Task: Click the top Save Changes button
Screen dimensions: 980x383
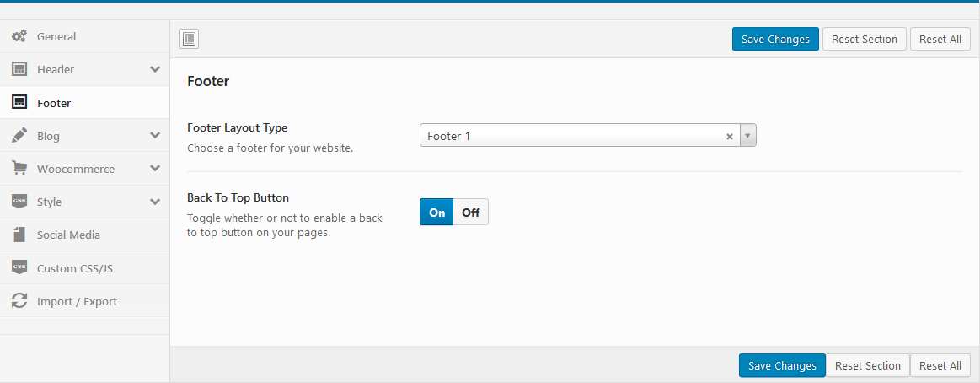Action: (x=775, y=39)
